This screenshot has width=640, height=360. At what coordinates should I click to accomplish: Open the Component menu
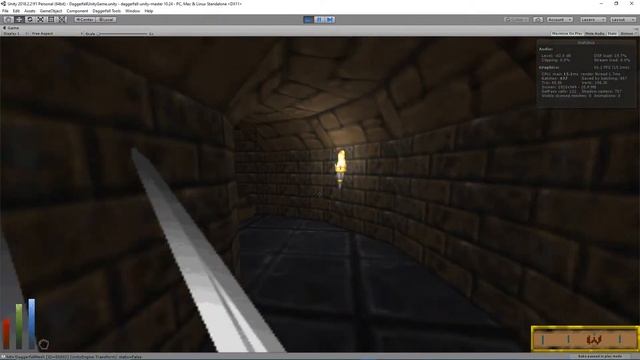(x=77, y=11)
